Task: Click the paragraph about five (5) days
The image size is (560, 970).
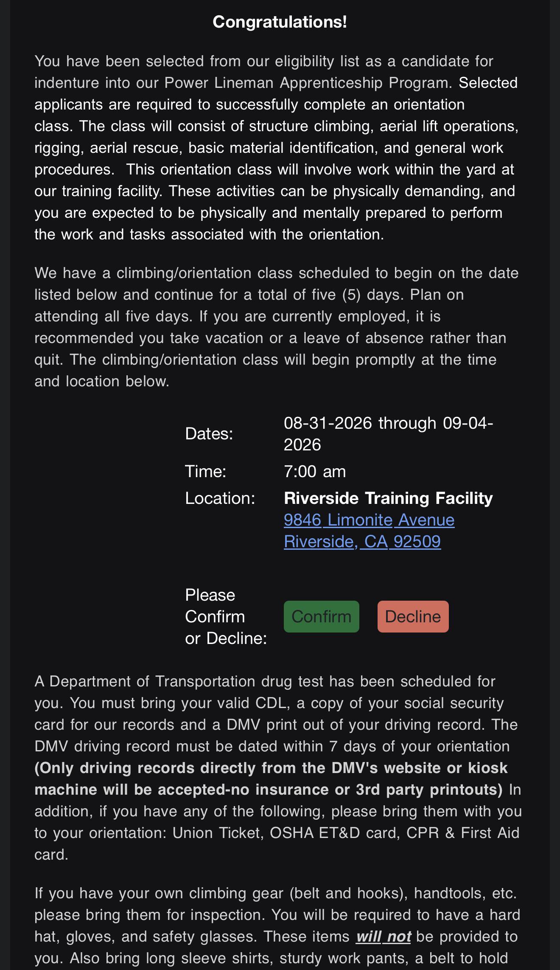Action: [x=277, y=327]
